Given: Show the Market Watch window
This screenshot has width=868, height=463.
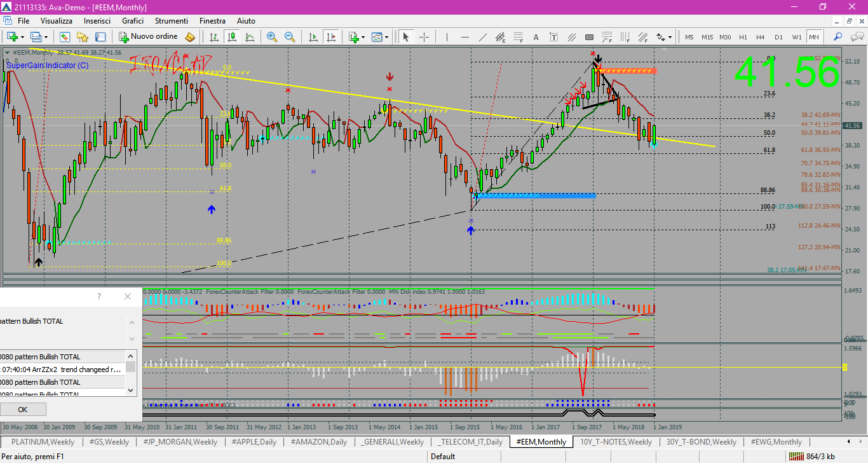Looking at the screenshot, I should pyautogui.click(x=65, y=37).
